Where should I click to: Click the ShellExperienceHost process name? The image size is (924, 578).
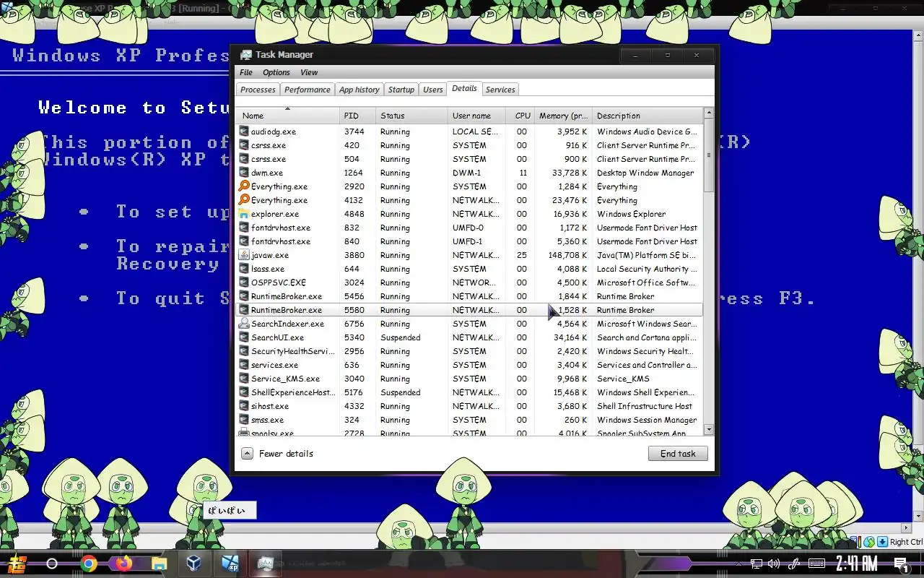[292, 392]
